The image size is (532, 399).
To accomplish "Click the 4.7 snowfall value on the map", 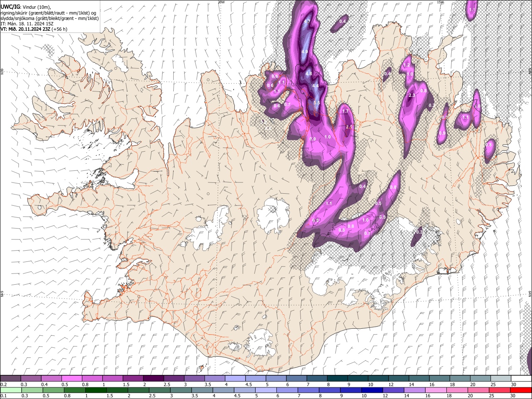I will (x=307, y=21).
